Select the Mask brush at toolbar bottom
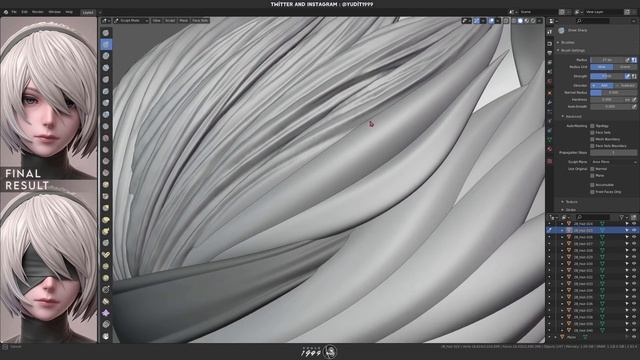640x360 pixels. click(106, 336)
